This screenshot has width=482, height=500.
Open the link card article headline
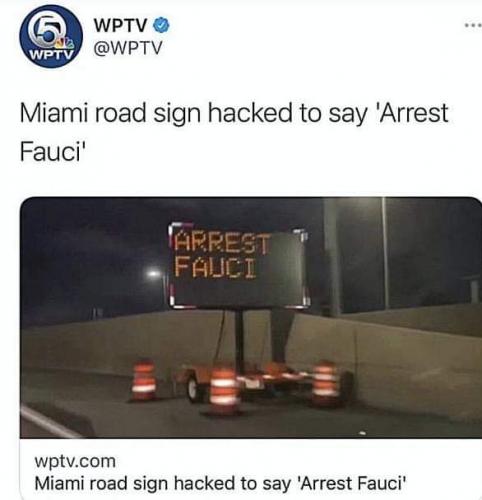point(220,483)
